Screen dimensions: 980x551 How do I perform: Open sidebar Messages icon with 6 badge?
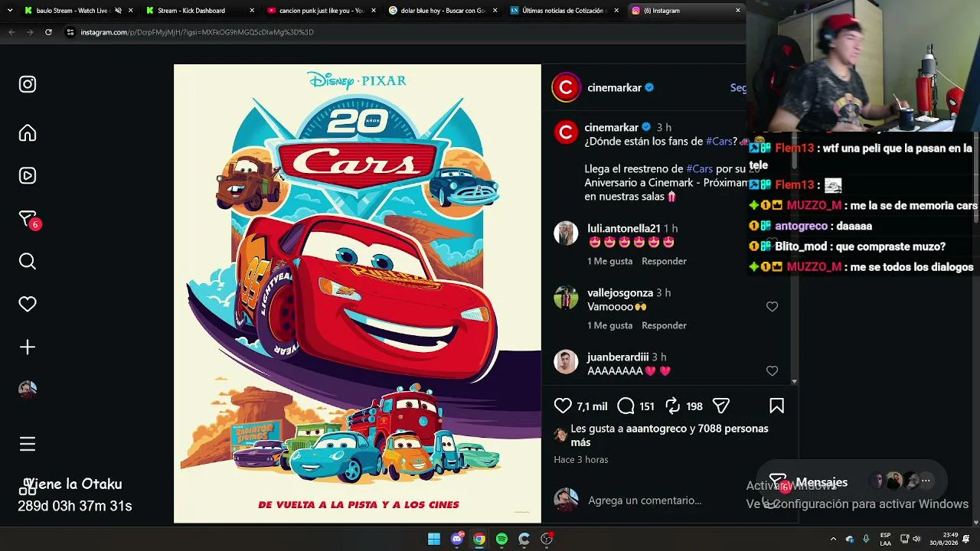[x=28, y=219]
